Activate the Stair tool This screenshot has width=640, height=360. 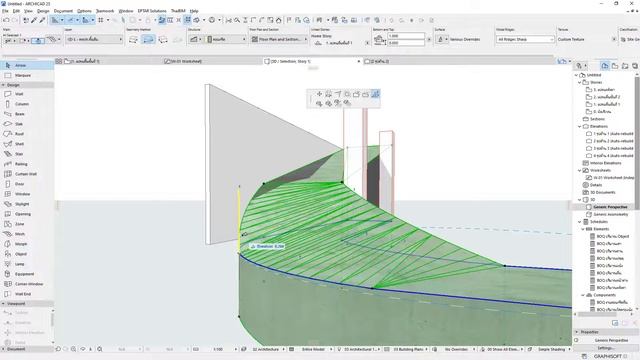[x=27, y=154]
